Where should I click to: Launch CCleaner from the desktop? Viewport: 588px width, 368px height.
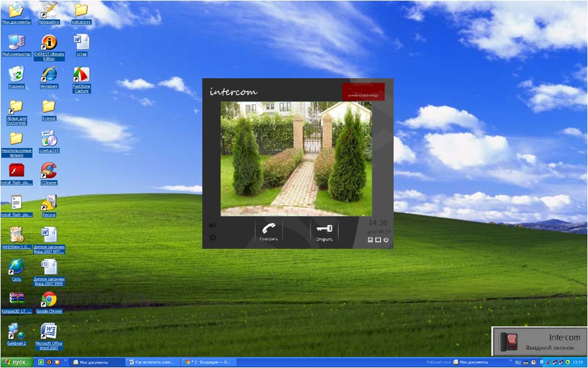49,174
